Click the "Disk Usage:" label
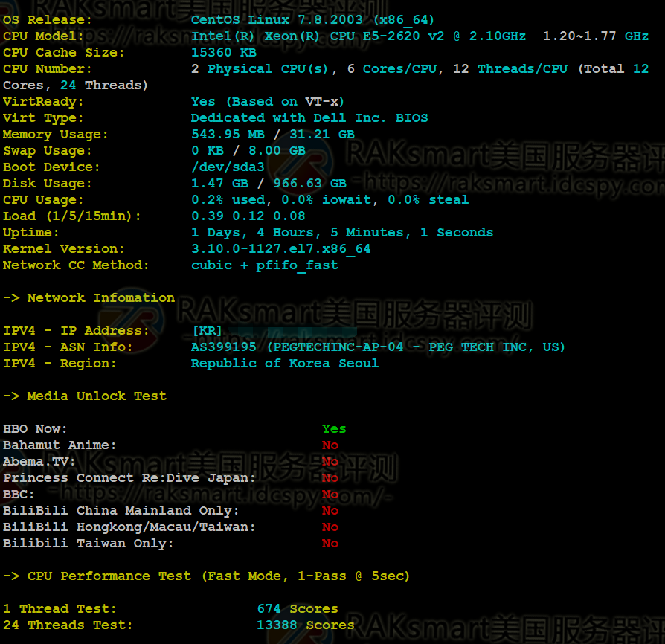This screenshot has height=644, width=665. pos(47,184)
